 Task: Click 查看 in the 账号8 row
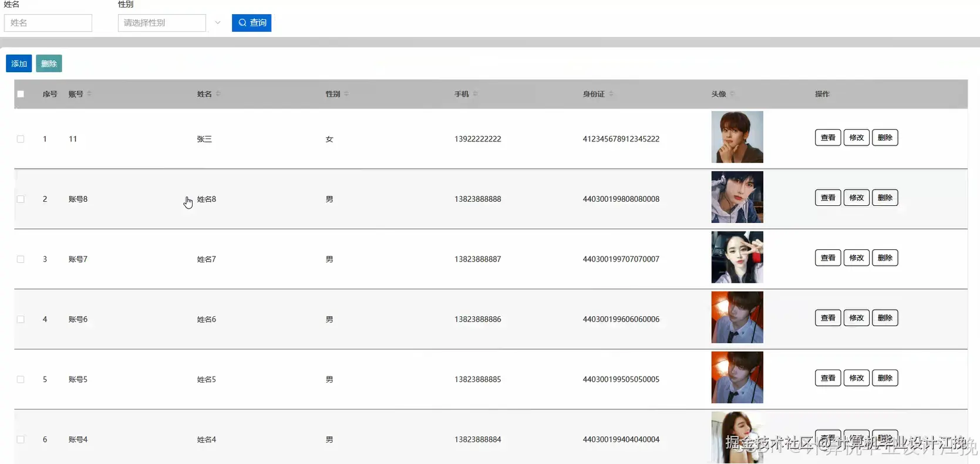pyautogui.click(x=828, y=198)
